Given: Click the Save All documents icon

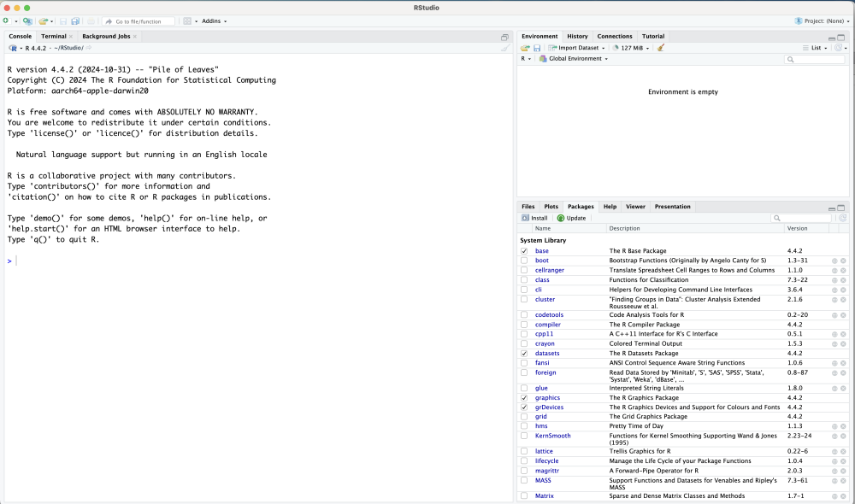Looking at the screenshot, I should coord(75,21).
